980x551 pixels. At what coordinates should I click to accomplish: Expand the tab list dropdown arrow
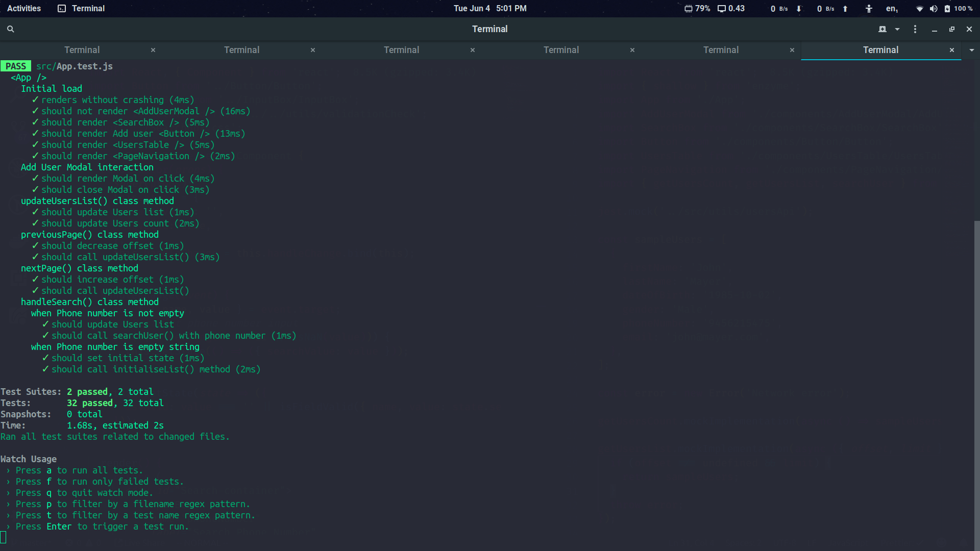[x=971, y=50]
